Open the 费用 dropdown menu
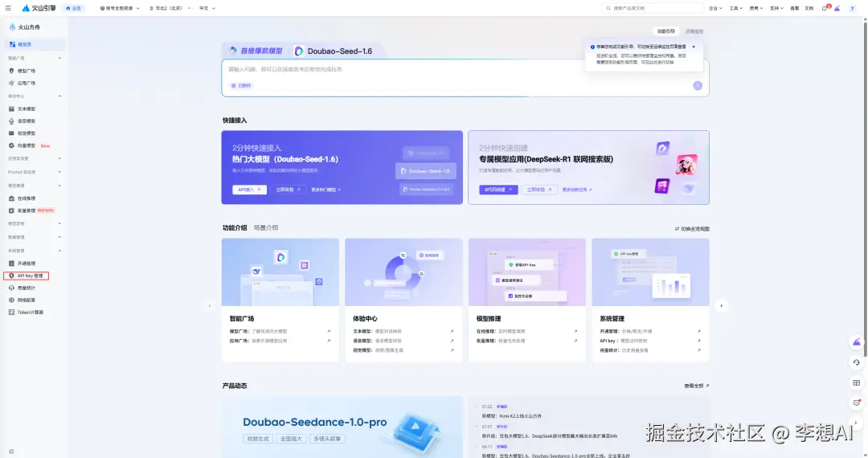Screen dimensions: 868x458 (756, 8)
